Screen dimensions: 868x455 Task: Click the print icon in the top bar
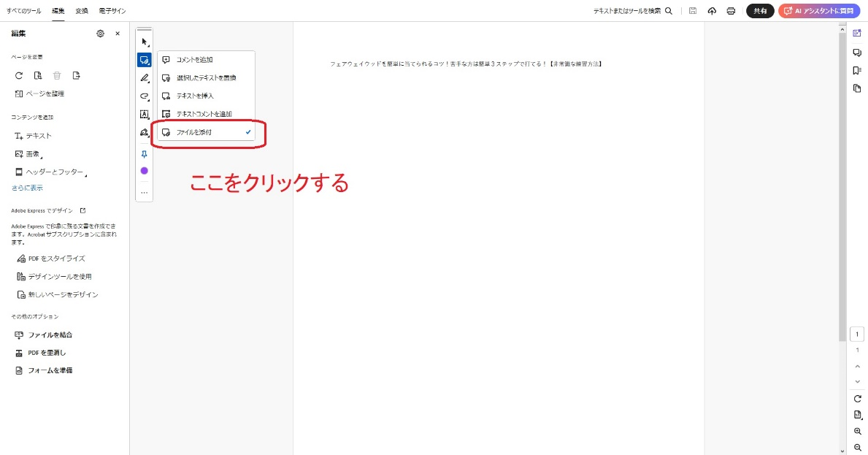click(x=731, y=11)
